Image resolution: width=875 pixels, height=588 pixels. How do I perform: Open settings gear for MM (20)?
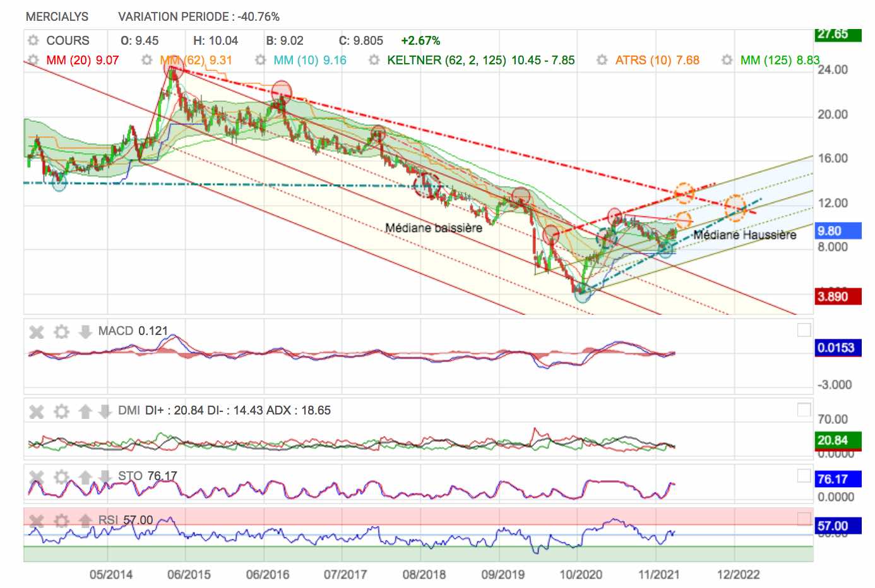click(33, 60)
